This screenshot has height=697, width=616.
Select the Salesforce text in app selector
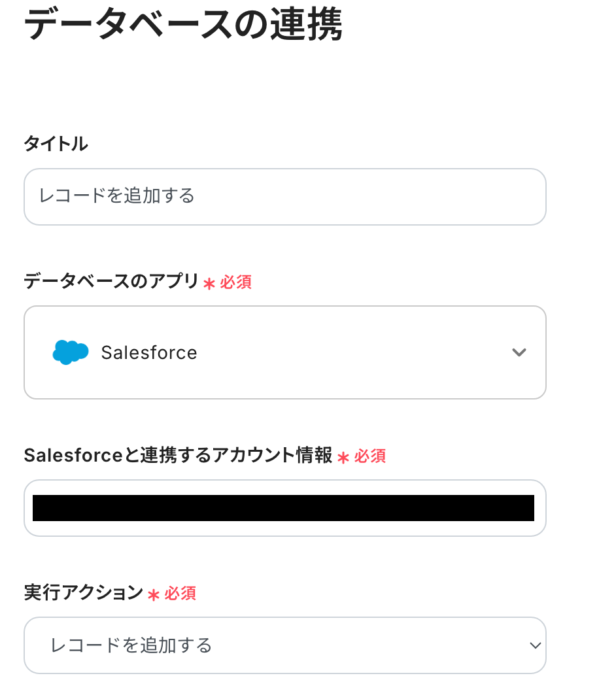[x=149, y=353]
